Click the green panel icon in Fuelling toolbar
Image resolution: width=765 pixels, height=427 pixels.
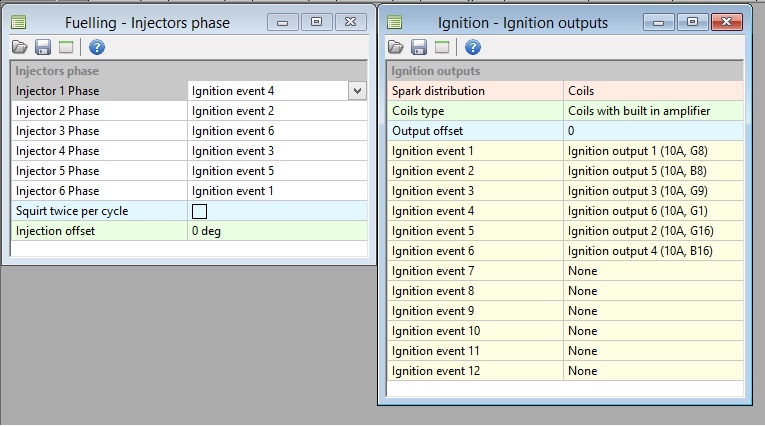coord(65,47)
